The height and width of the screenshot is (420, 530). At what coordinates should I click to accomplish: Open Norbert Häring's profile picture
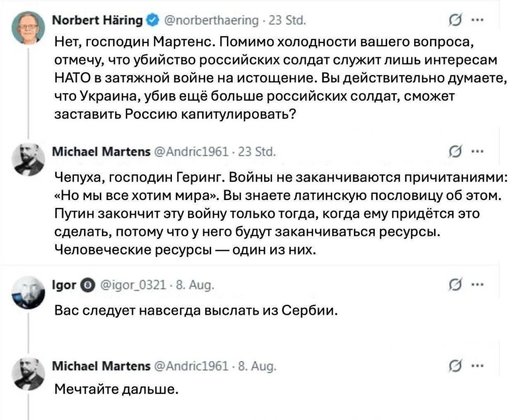click(x=28, y=27)
